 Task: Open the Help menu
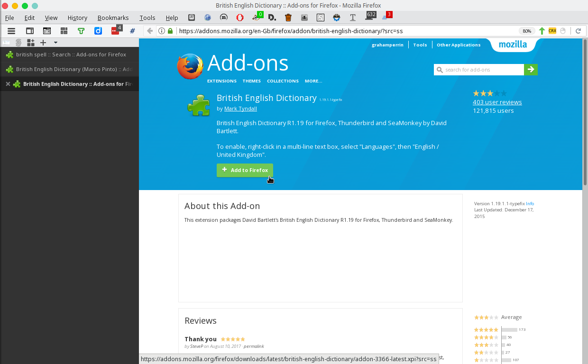[x=172, y=18]
